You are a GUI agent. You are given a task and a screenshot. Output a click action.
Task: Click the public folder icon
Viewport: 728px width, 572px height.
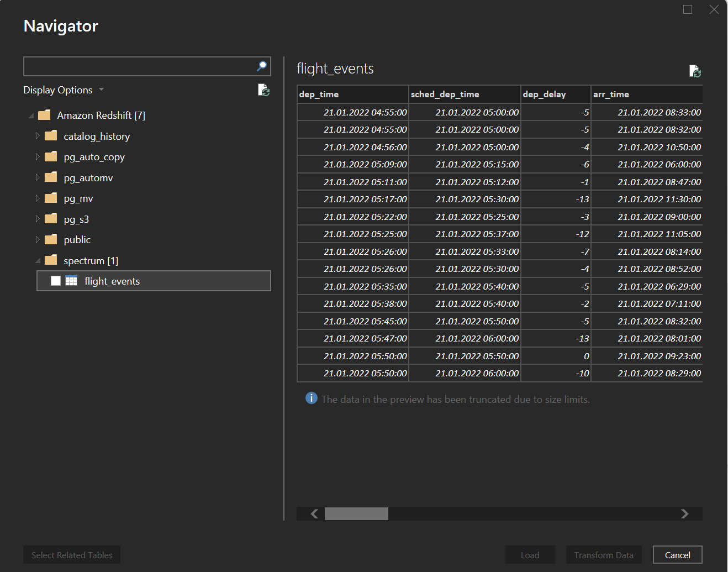click(51, 239)
